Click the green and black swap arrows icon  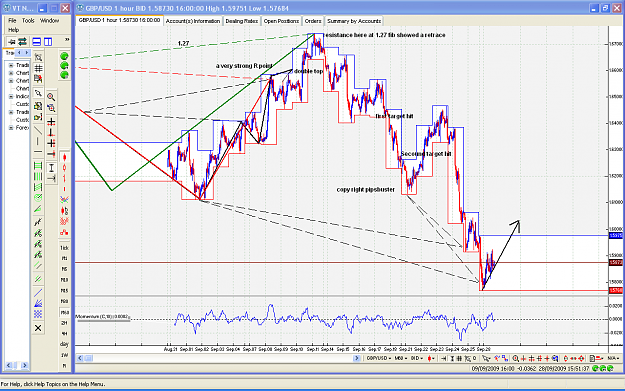(22, 41)
